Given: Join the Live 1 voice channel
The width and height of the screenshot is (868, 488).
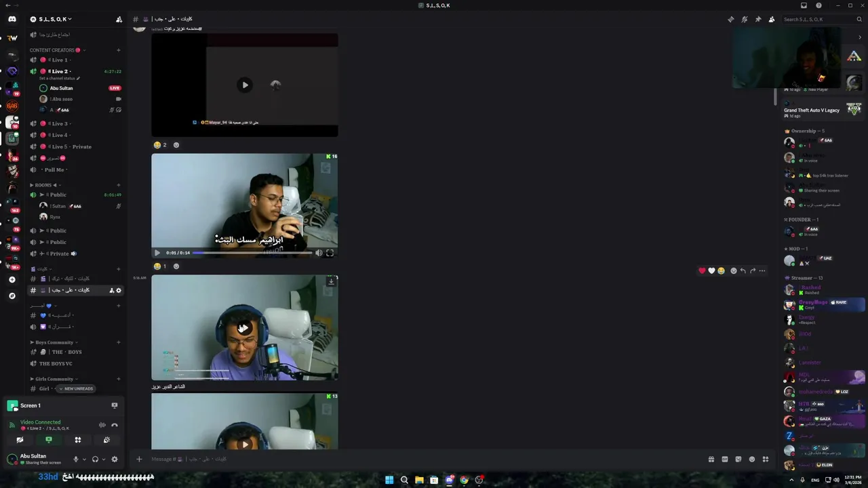Looking at the screenshot, I should 75,60.
